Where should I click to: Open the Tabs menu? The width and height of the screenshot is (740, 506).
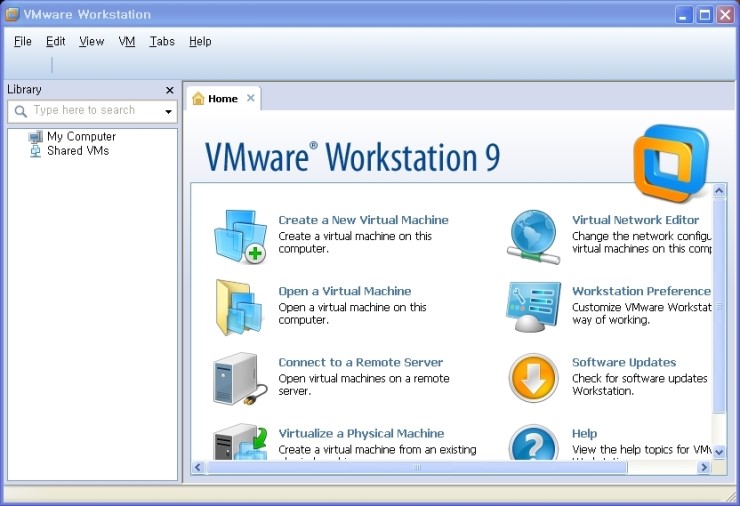tap(162, 42)
